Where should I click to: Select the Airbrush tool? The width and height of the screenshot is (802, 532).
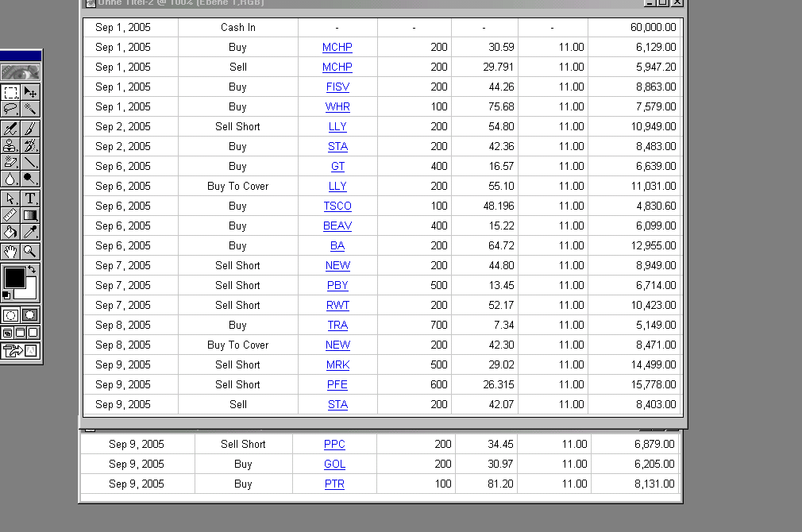[x=11, y=129]
